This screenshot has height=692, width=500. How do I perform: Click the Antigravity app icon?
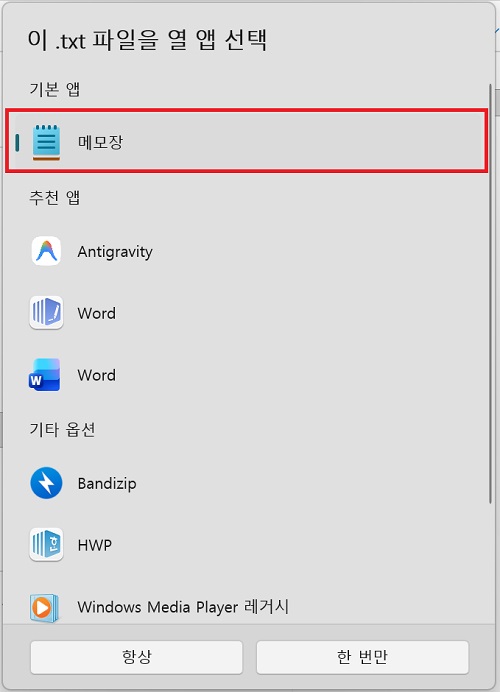click(46, 251)
